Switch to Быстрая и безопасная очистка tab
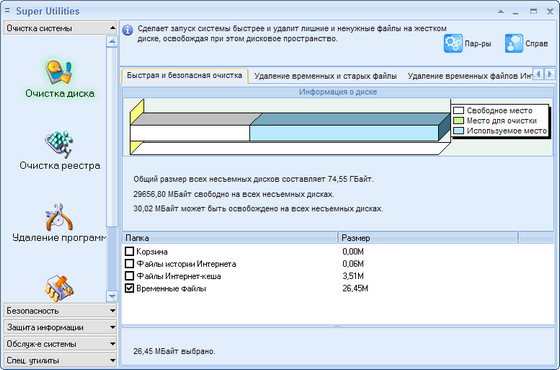560x370 pixels. pos(185,76)
